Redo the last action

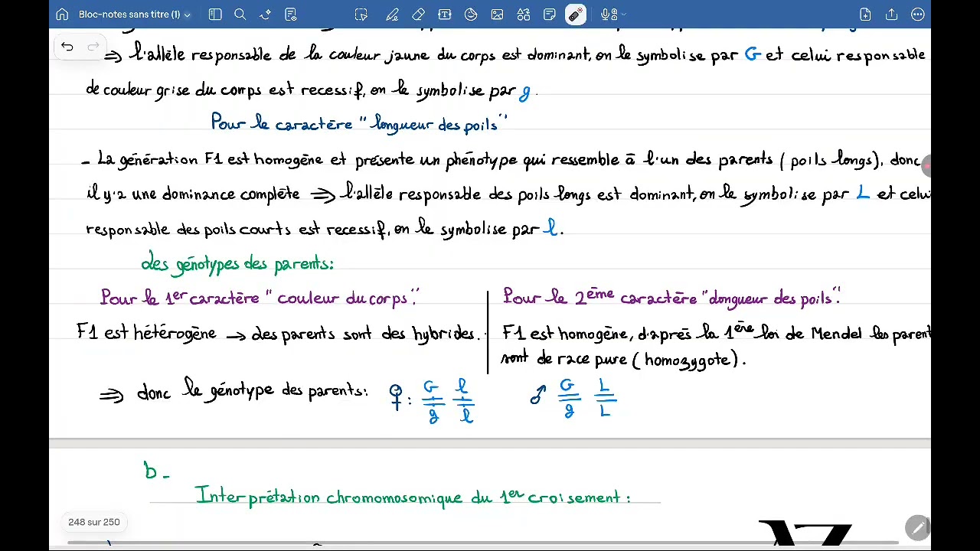93,47
